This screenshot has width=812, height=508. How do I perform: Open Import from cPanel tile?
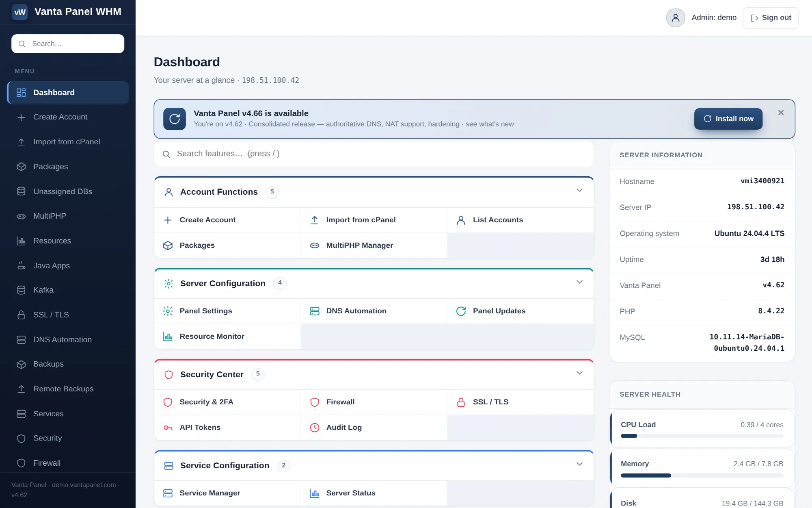(x=374, y=220)
